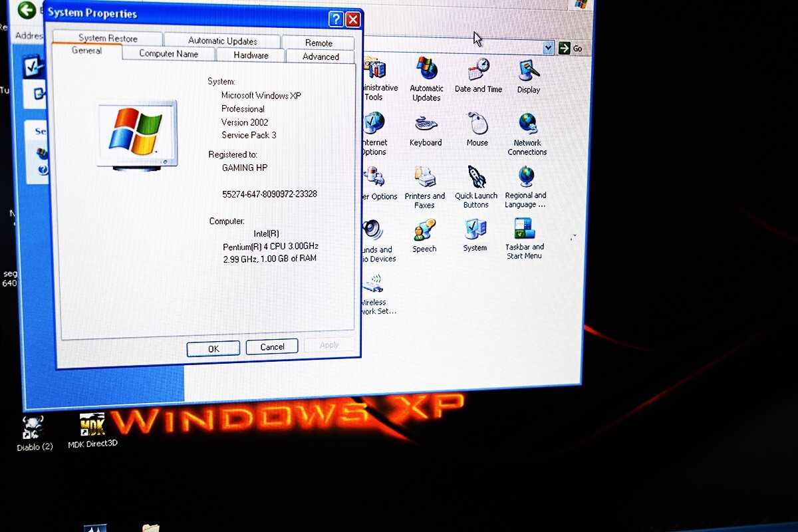
Task: Open the Printers and Faxes icon
Action: (x=425, y=188)
